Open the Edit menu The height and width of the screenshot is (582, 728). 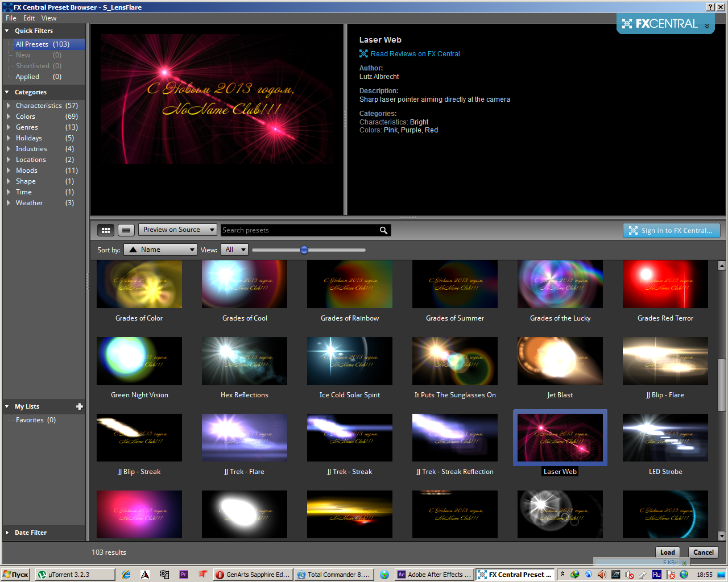point(29,18)
